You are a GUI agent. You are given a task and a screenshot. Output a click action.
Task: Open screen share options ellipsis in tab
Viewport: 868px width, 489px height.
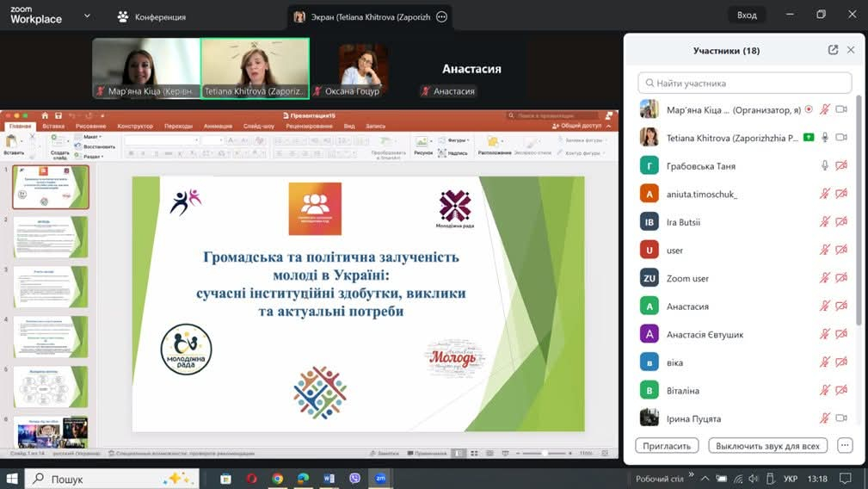click(x=441, y=16)
